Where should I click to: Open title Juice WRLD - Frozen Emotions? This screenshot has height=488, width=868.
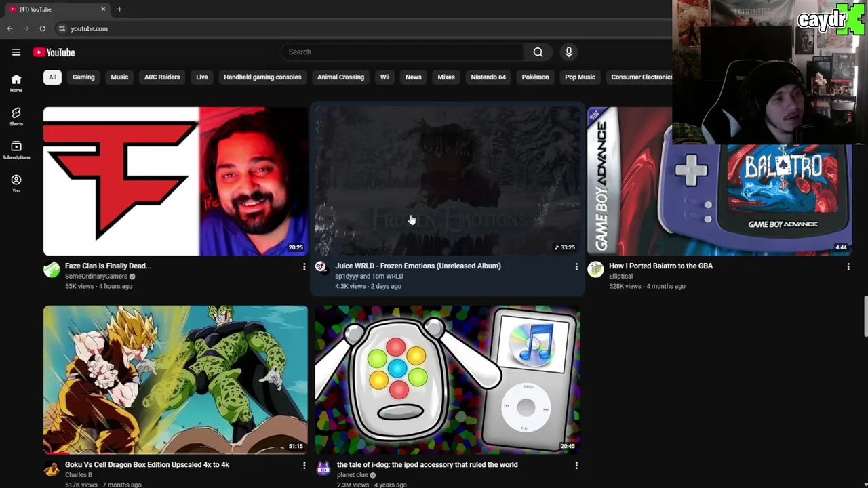418,266
